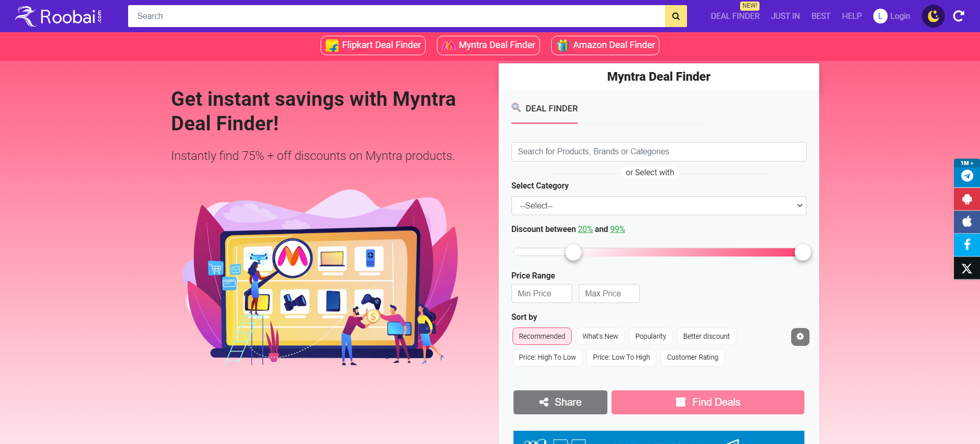
Task: Click the sort settings gear icon
Action: tap(800, 337)
